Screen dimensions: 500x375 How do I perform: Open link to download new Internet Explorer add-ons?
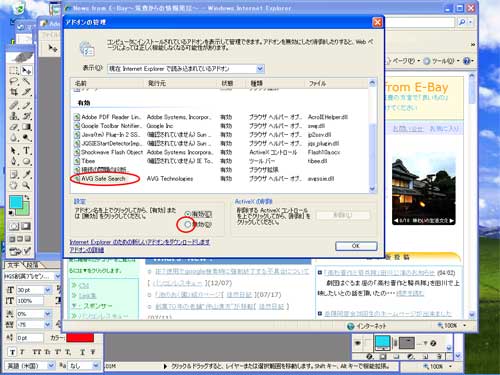140,242
